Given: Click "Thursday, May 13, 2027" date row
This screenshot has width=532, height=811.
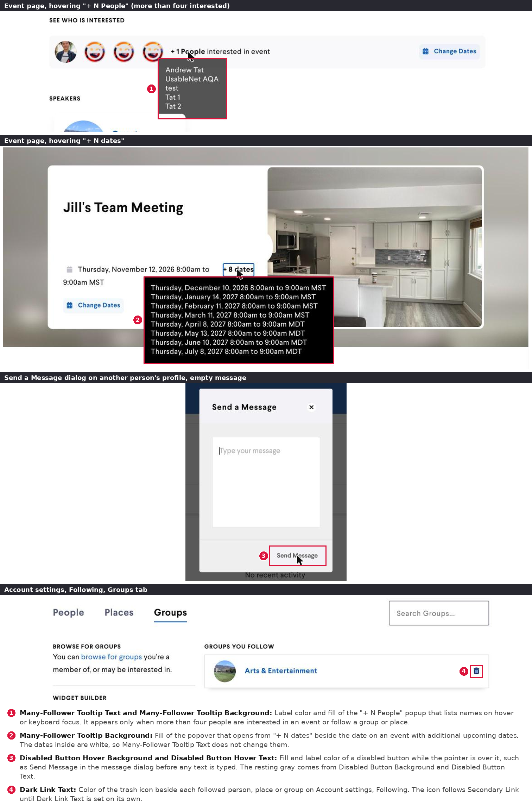Looking at the screenshot, I should [x=228, y=333].
